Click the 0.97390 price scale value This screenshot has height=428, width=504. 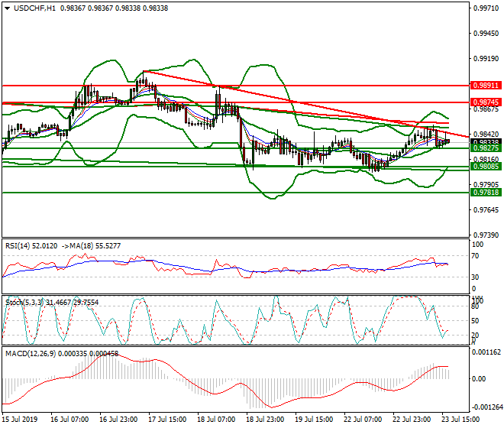pos(486,235)
